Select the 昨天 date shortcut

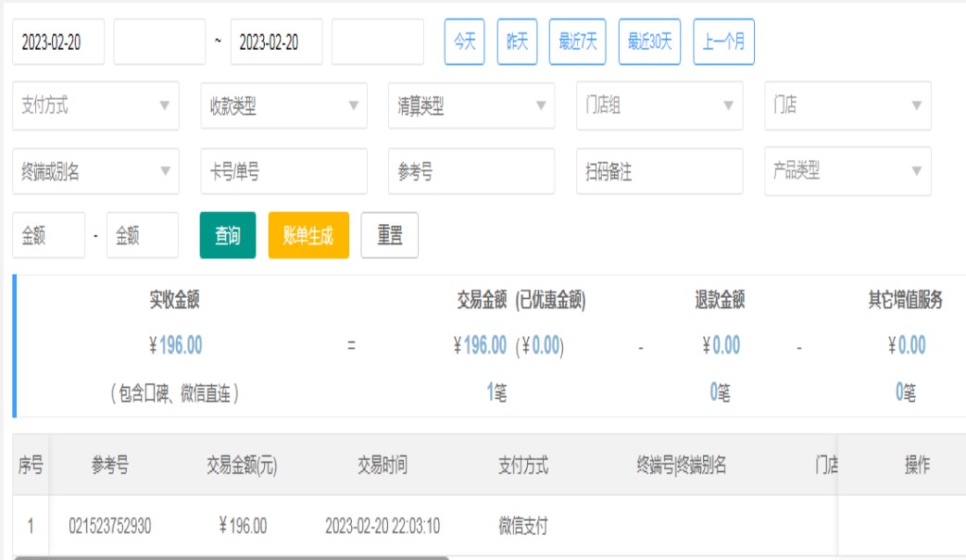[517, 42]
